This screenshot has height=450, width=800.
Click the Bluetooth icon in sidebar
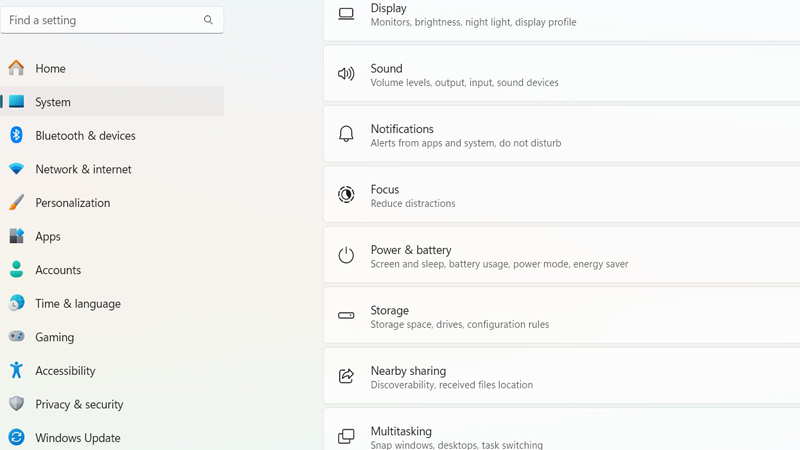(x=16, y=135)
